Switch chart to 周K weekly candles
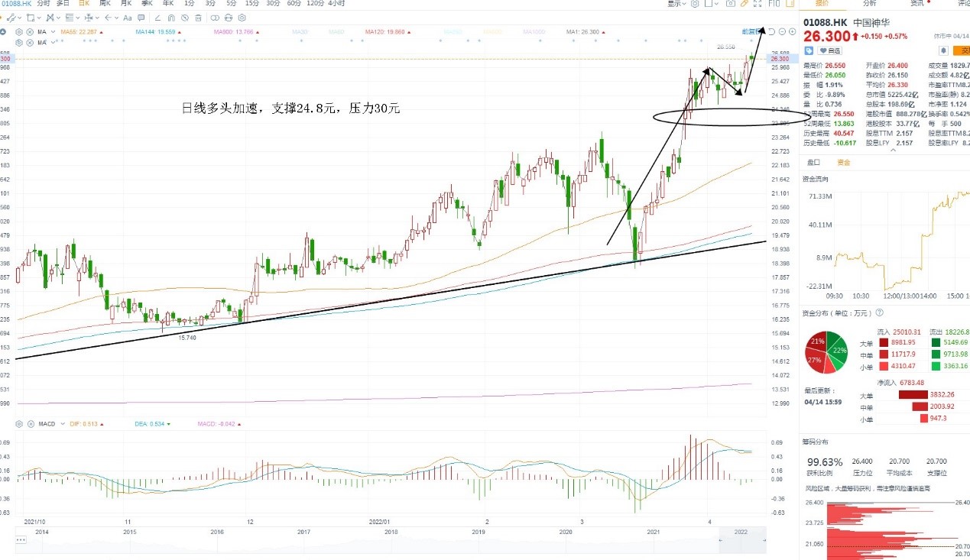The image size is (970, 560). tap(105, 4)
